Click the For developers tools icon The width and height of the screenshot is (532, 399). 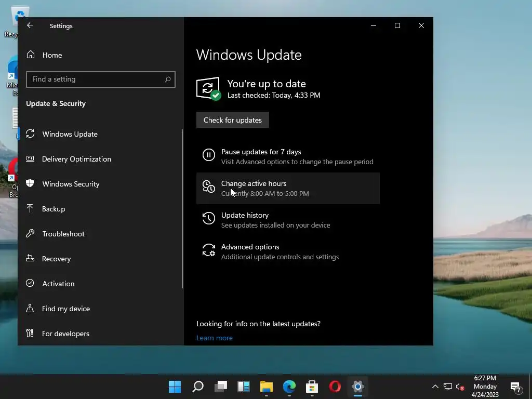pos(30,333)
